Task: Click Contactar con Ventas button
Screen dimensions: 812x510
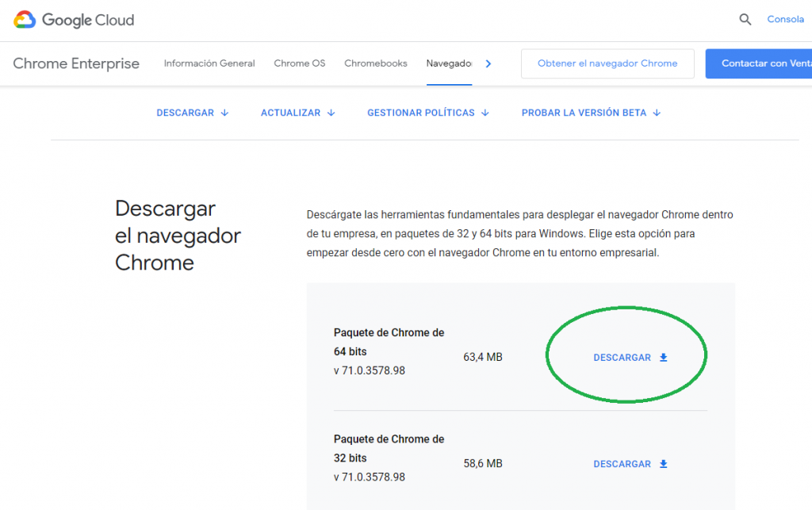Action: (759, 63)
